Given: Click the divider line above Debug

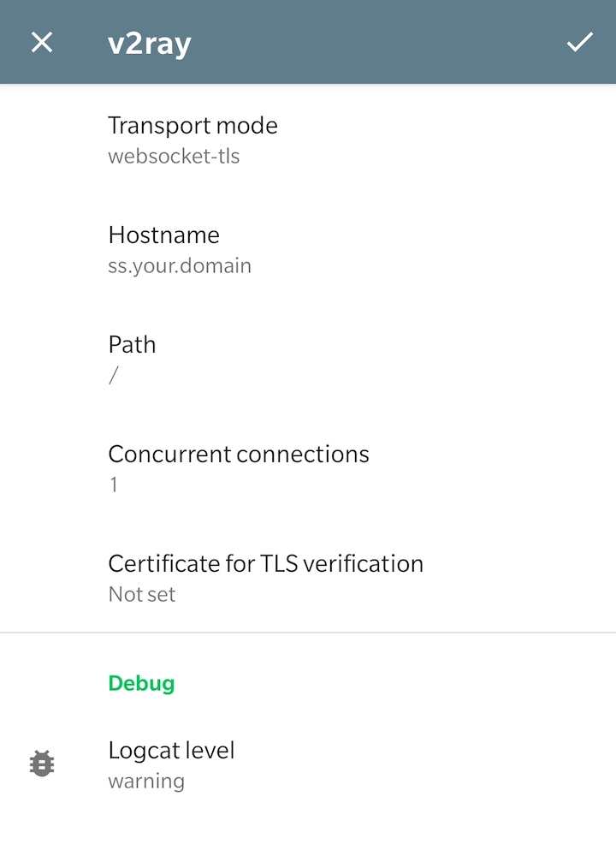Looking at the screenshot, I should coord(308,633).
